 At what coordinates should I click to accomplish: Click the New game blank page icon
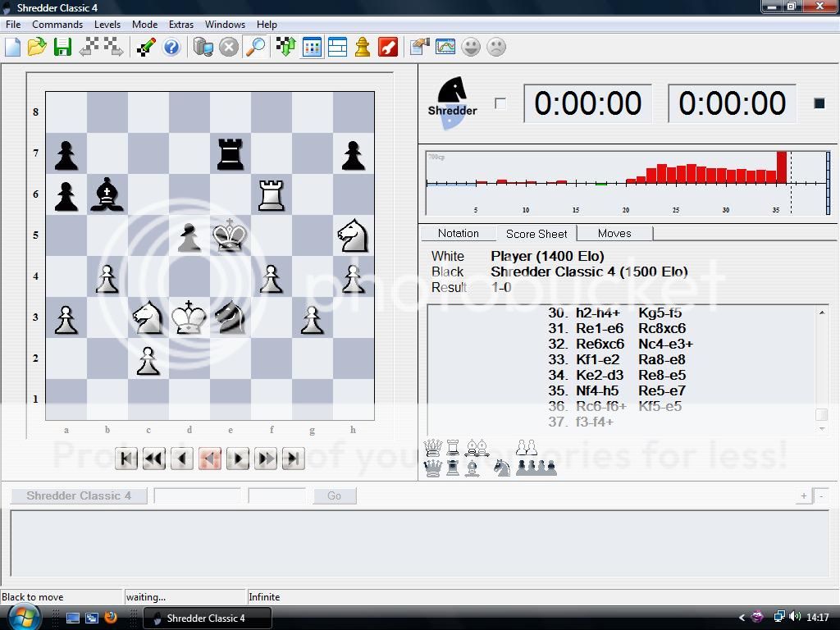click(12, 47)
